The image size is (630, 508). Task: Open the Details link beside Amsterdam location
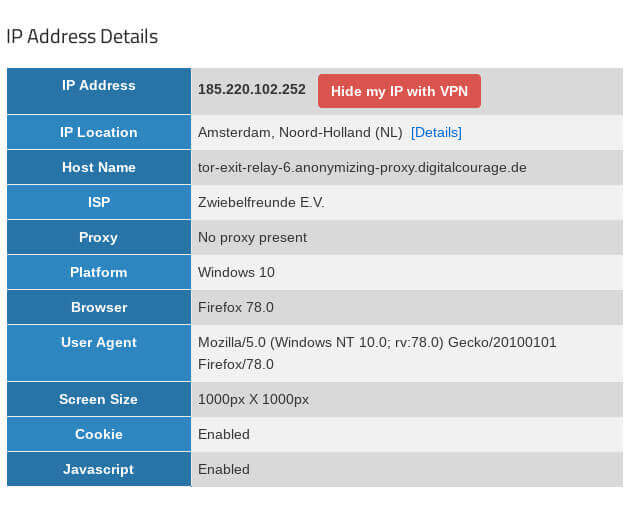point(436,132)
